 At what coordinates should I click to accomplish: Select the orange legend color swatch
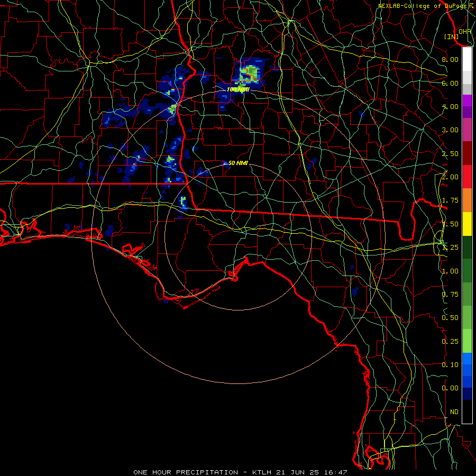click(x=467, y=200)
